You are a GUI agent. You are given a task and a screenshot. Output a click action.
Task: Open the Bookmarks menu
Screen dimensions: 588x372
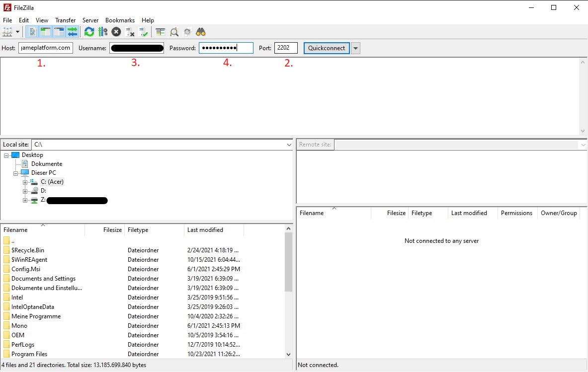pos(120,20)
